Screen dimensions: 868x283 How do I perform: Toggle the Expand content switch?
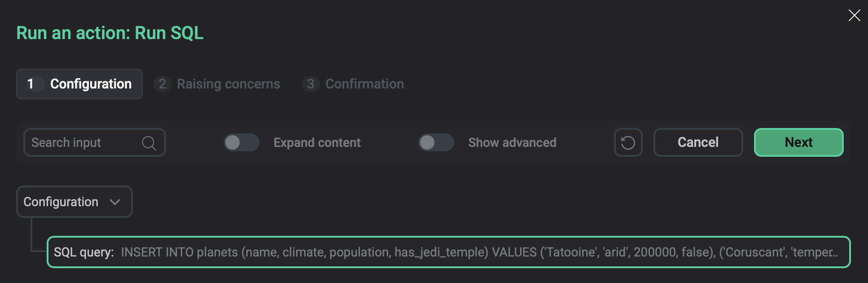coord(241,143)
